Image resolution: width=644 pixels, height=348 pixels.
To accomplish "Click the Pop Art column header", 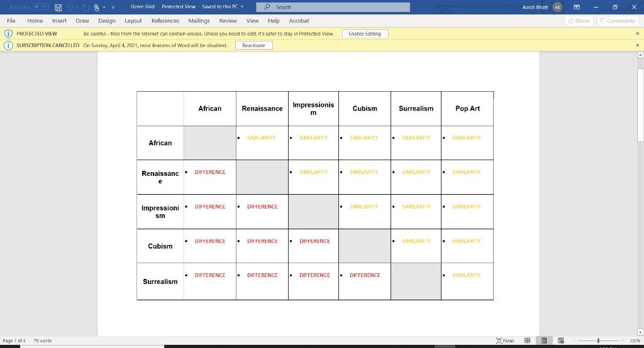I will coord(467,108).
